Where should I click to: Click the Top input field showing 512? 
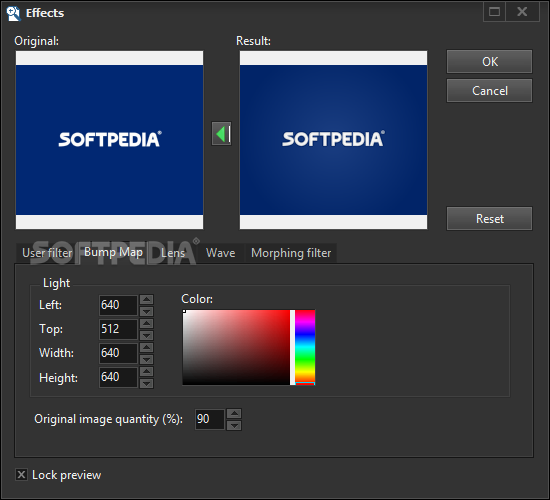[118, 329]
